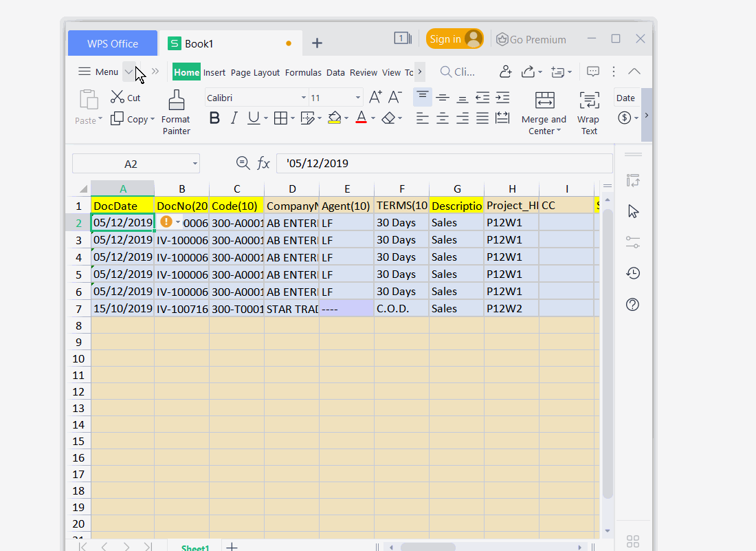Click the Sign in button
This screenshot has height=551, width=756.
(x=454, y=39)
